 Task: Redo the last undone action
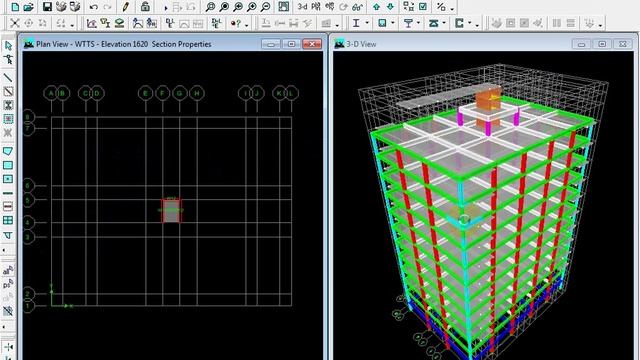107,7
